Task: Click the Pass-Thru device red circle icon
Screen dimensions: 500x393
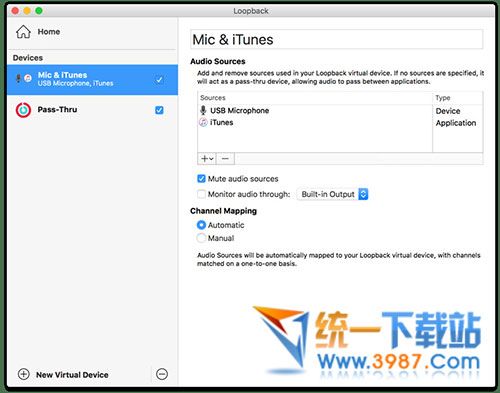Action: pyautogui.click(x=23, y=110)
